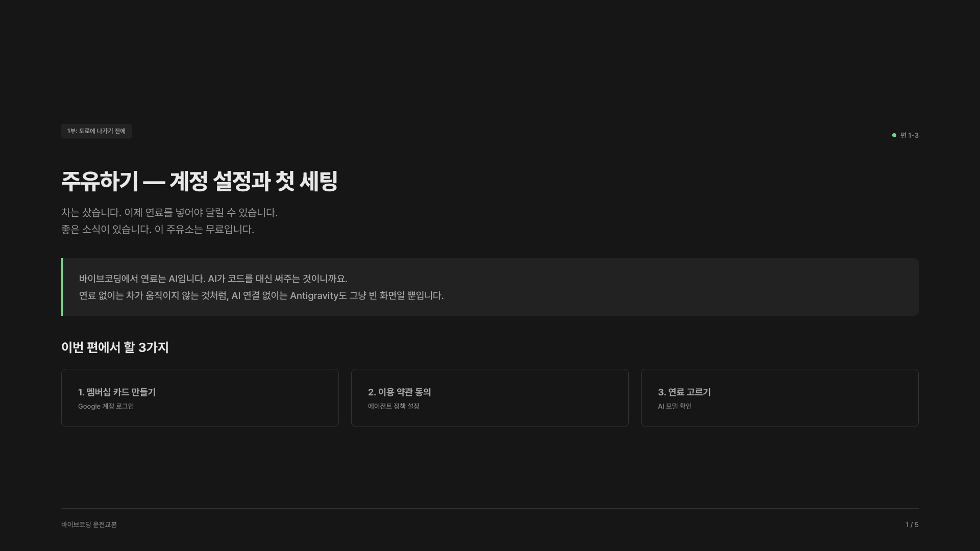Click the '1 / 5' page indicator
The image size is (980, 551).
[912, 524]
